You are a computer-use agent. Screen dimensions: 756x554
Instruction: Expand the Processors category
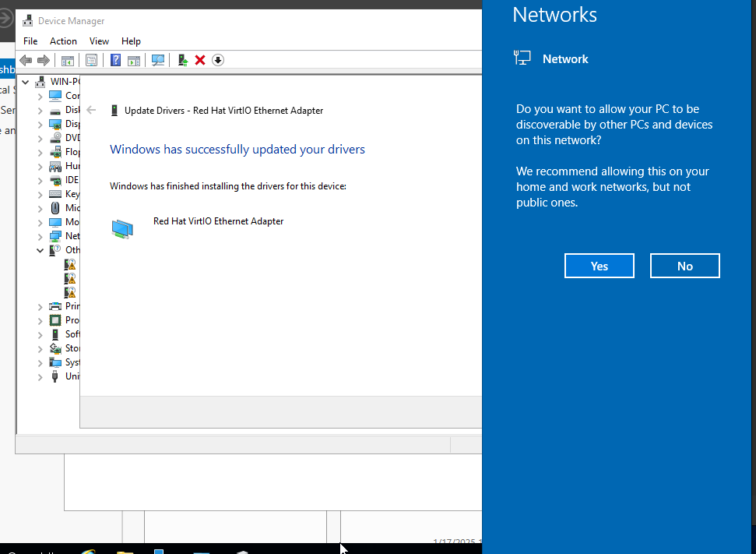[x=40, y=320]
